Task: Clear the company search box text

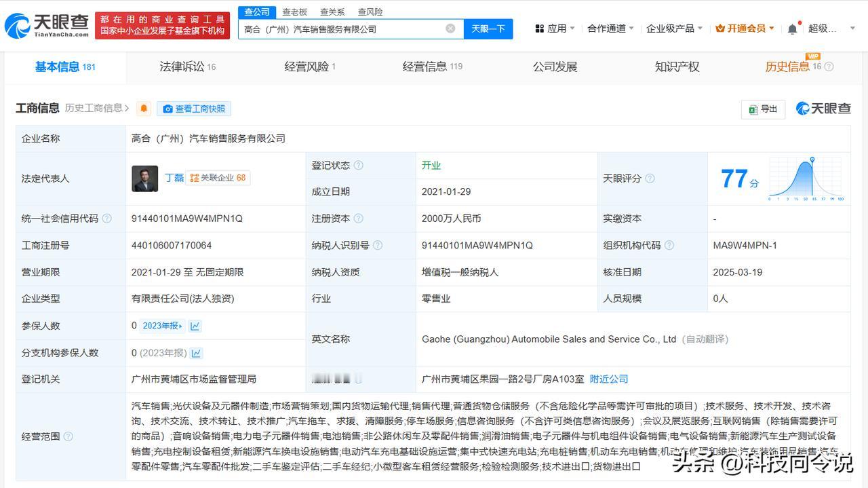Action: (450, 29)
